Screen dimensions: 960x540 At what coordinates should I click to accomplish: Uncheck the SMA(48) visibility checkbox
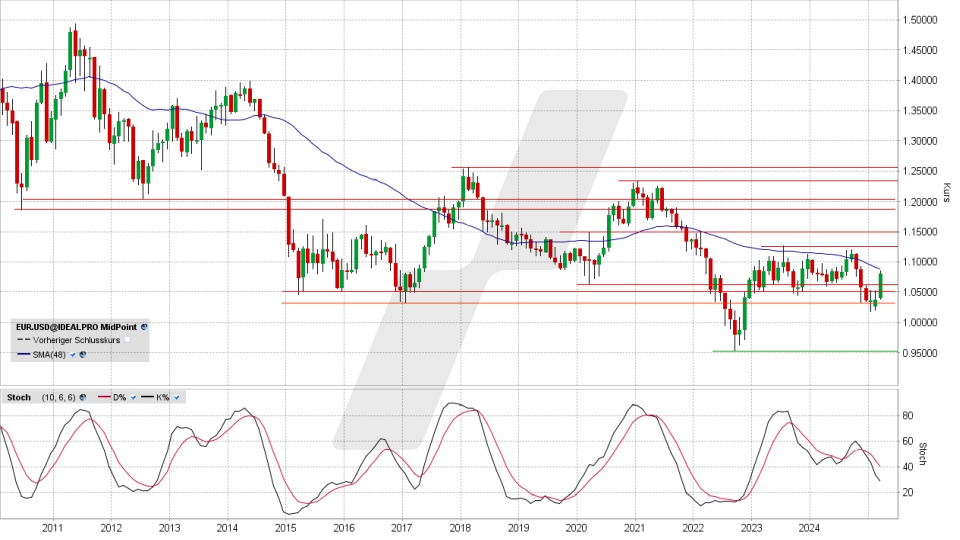[72, 354]
